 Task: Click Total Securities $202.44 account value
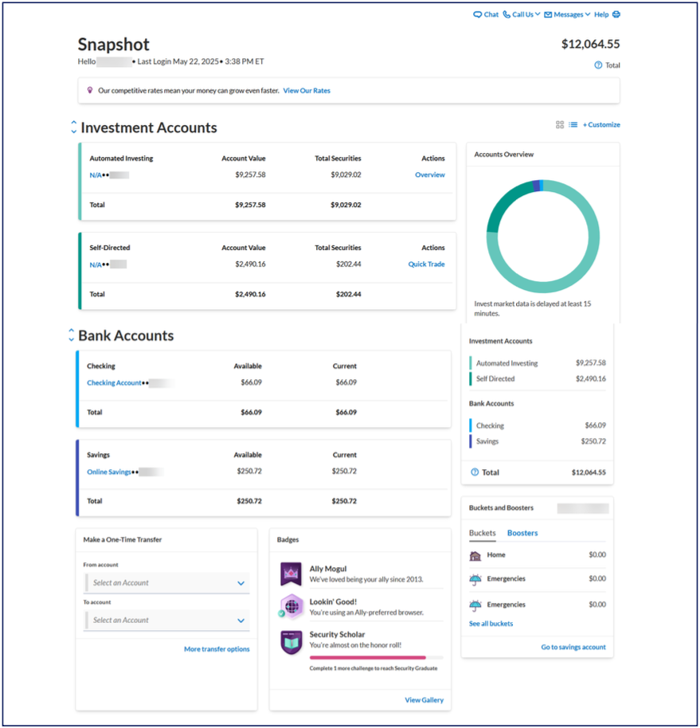pyautogui.click(x=349, y=264)
